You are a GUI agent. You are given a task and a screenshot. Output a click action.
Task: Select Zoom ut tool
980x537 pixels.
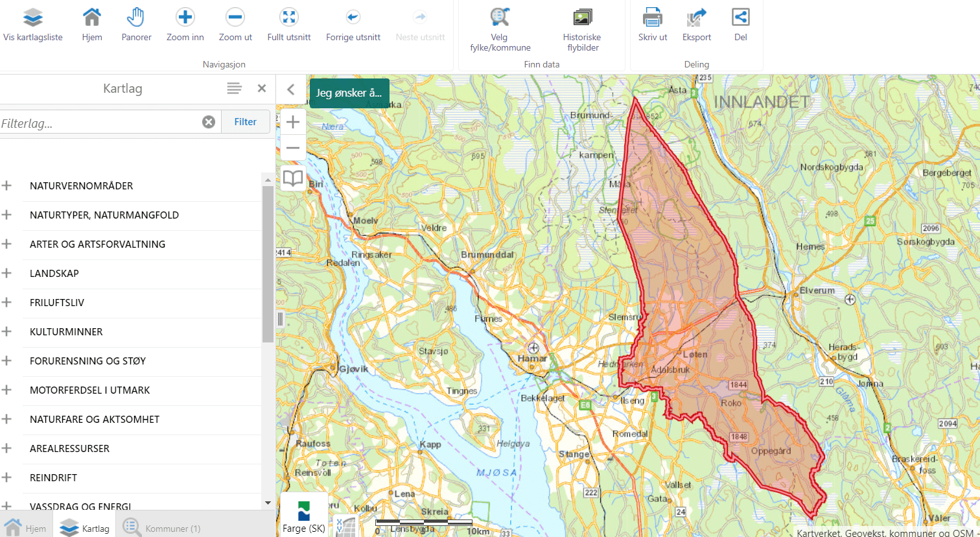pos(235,25)
